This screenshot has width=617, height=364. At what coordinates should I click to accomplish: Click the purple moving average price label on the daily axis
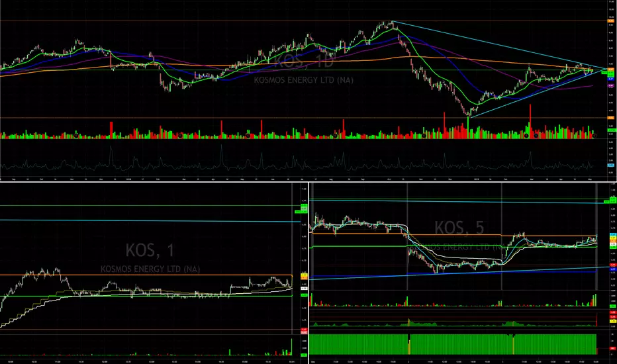(x=610, y=86)
